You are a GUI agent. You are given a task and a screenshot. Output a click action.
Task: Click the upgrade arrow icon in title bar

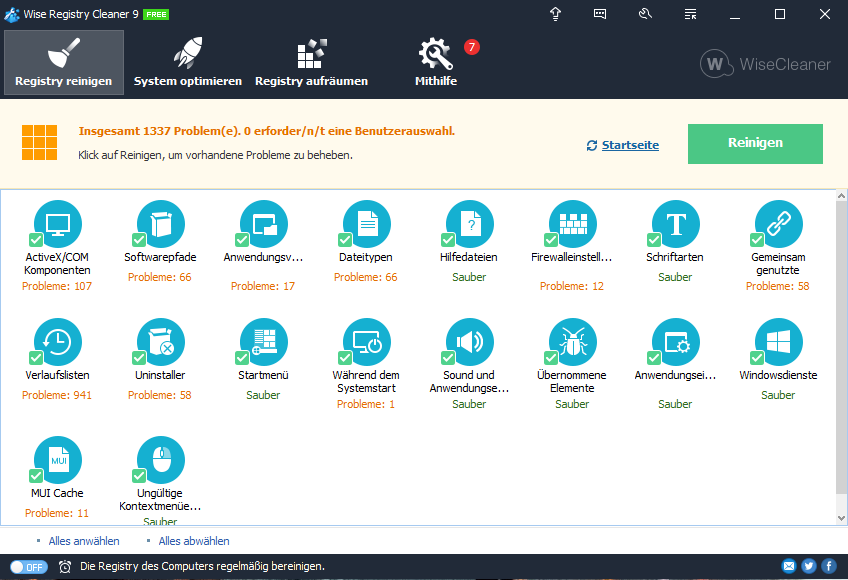click(x=555, y=14)
